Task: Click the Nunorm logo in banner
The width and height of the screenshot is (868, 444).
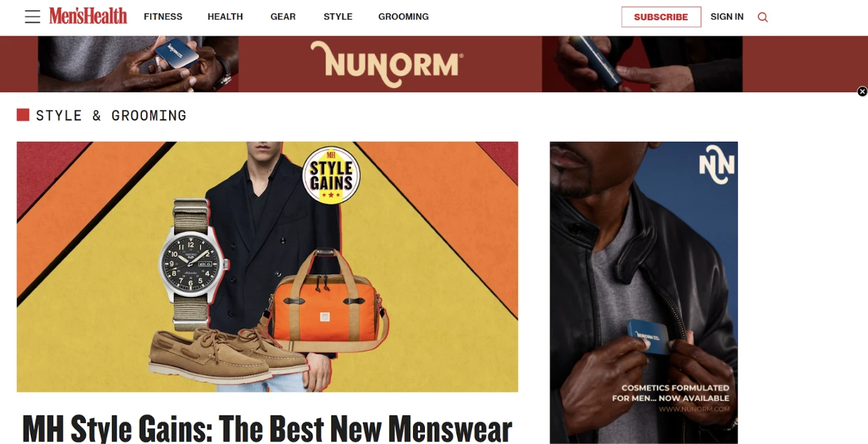Action: pos(387,64)
